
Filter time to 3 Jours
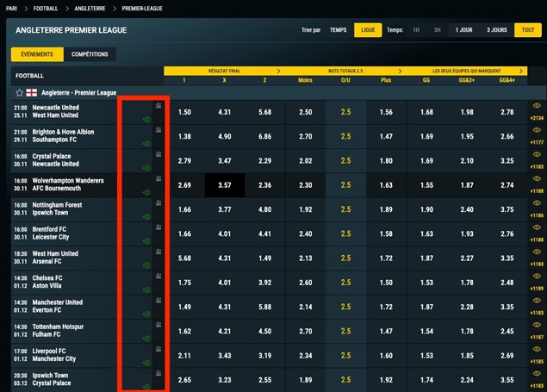[497, 30]
